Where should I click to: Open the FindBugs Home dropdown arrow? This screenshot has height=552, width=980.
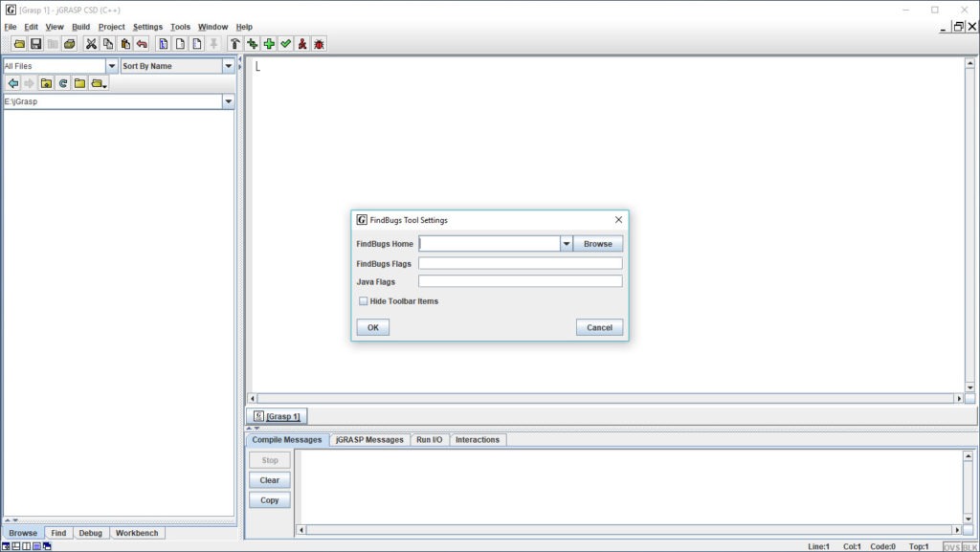(567, 244)
